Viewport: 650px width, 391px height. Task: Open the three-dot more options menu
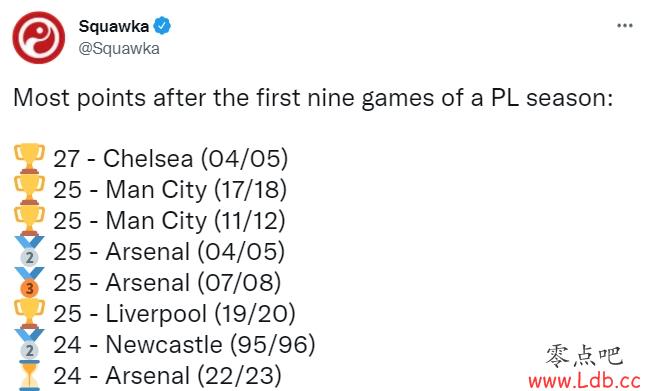625,26
